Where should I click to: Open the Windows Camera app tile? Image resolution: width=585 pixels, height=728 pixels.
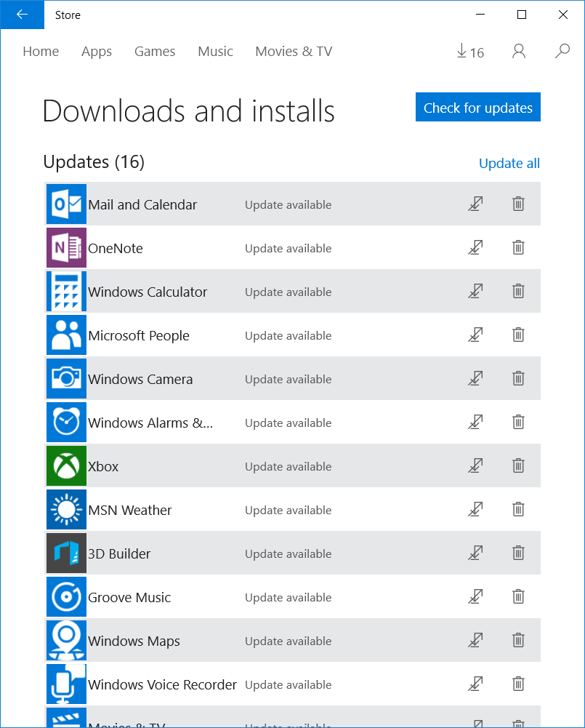[66, 378]
